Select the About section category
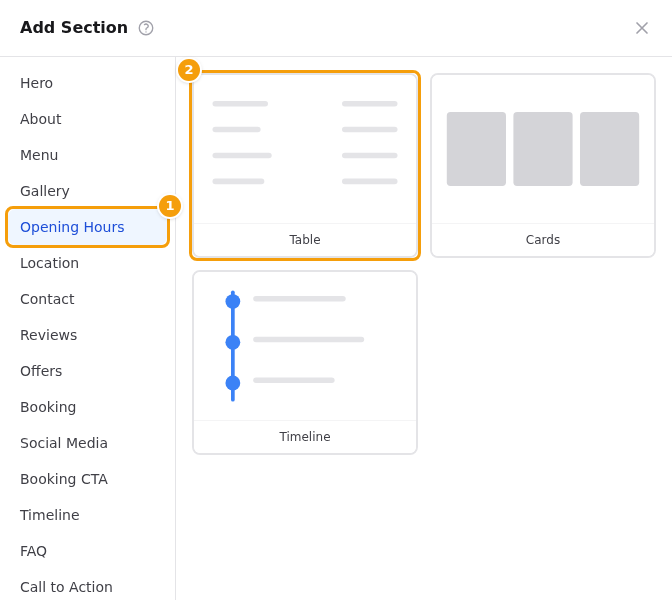 click(x=87, y=119)
